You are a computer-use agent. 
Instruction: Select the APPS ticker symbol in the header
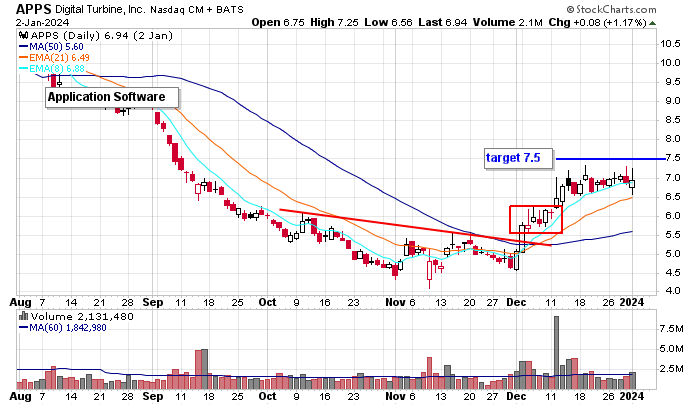33,9
